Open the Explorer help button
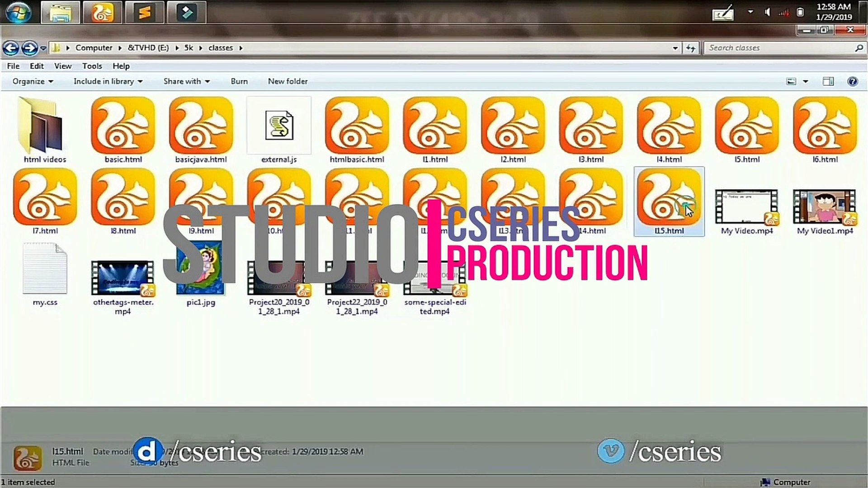This screenshot has height=488, width=868. 853,81
